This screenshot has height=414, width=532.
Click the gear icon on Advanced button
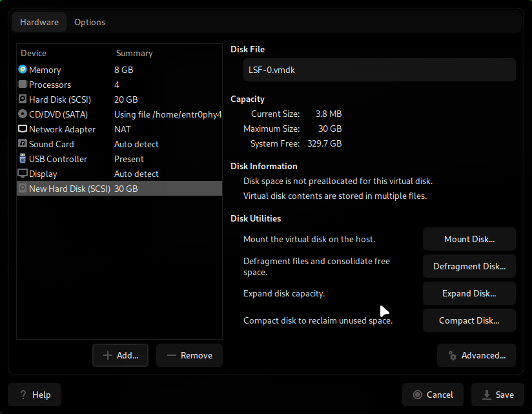[x=452, y=355]
